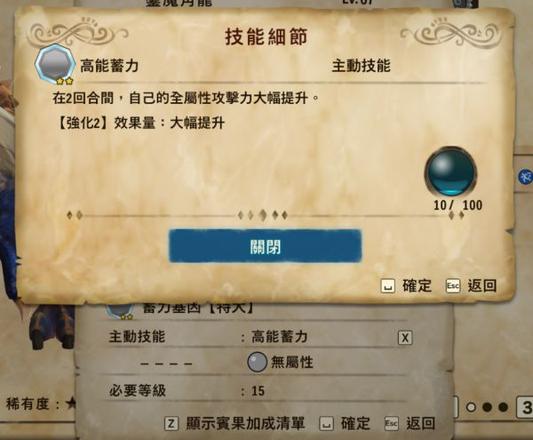Click the hollow page indicator dot

(x=471, y=407)
